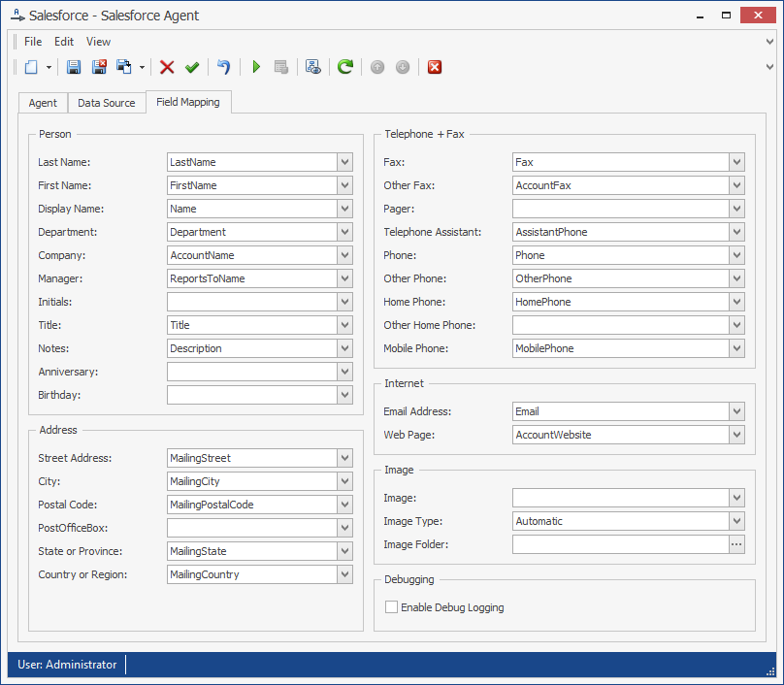
Task: Click User: Administrator in status bar
Action: [x=67, y=665]
